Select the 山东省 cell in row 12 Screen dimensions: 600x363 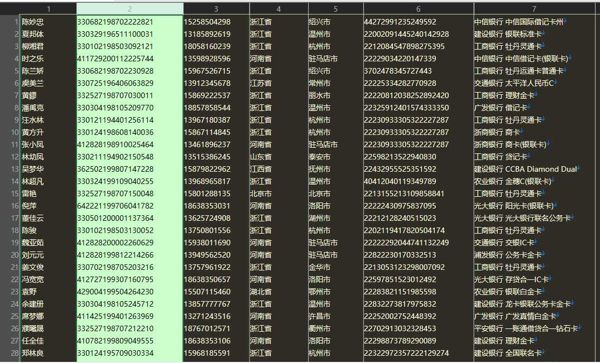click(x=279, y=157)
